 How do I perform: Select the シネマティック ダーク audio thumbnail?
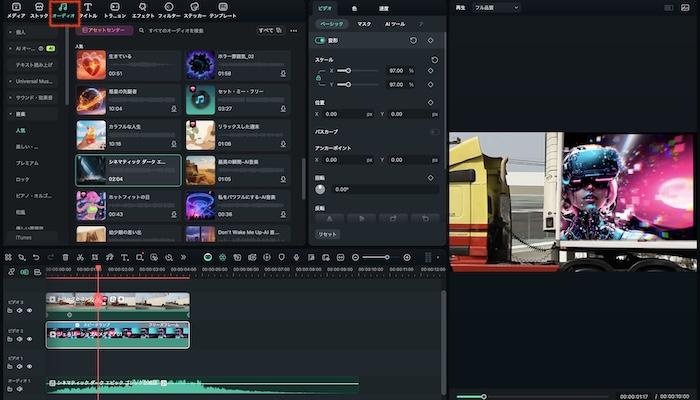92,170
